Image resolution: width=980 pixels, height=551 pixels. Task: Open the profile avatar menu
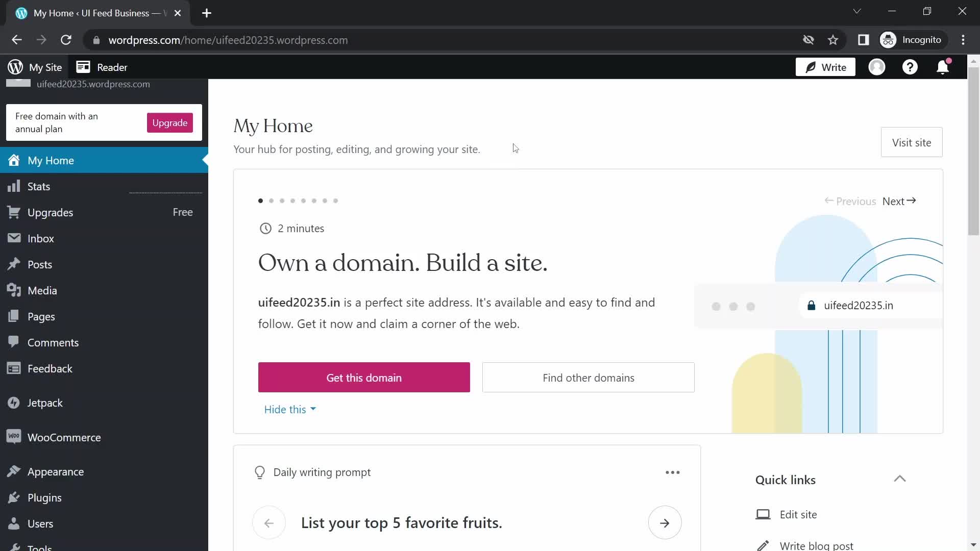coord(877,67)
